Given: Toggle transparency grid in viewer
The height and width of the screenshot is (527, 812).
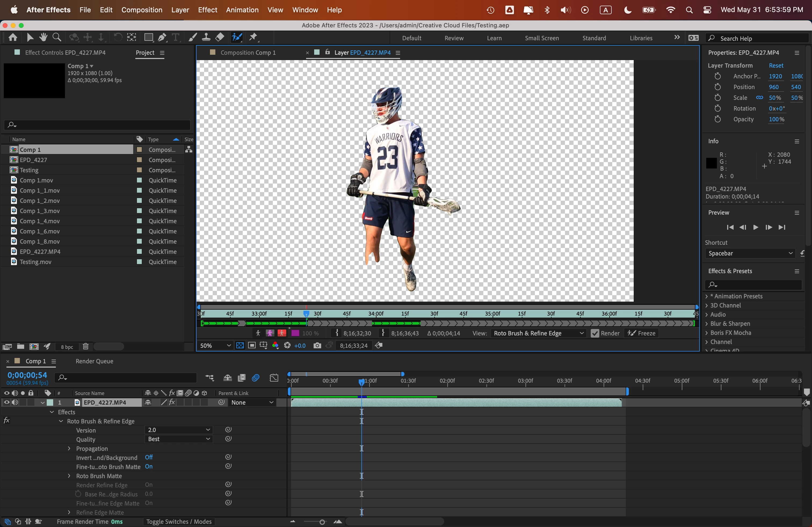Looking at the screenshot, I should click(240, 345).
